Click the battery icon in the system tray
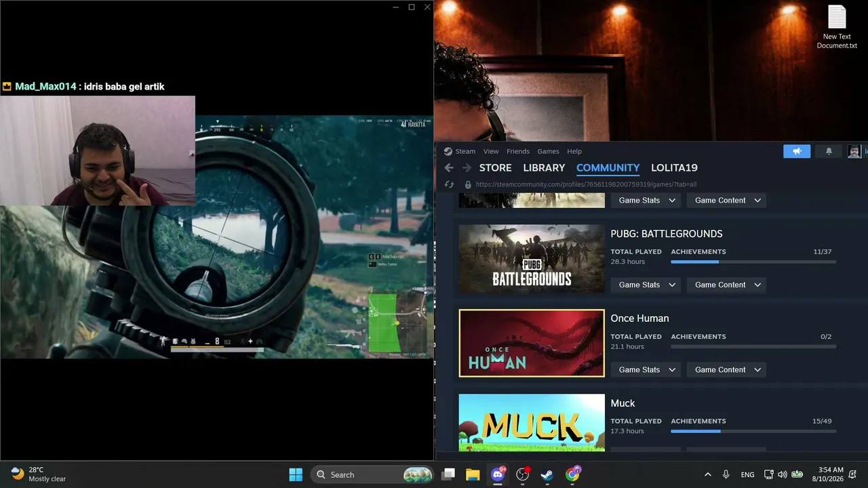Screen dimensions: 868x488 [797, 474]
